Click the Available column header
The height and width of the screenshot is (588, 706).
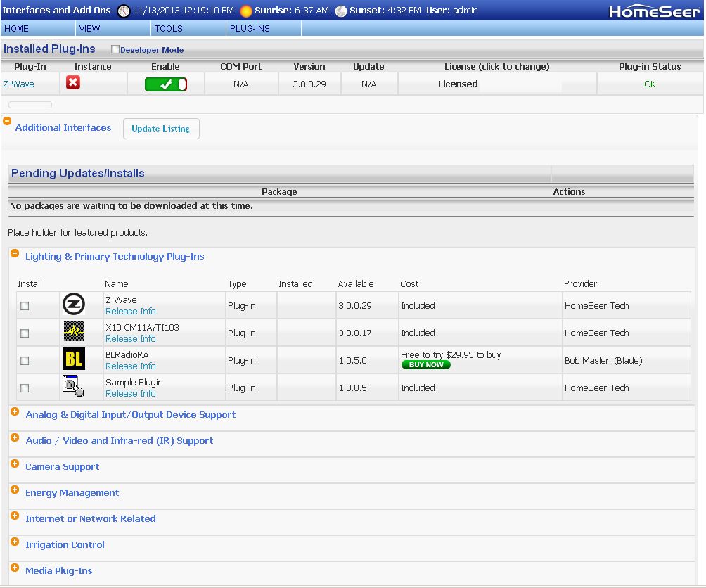356,283
